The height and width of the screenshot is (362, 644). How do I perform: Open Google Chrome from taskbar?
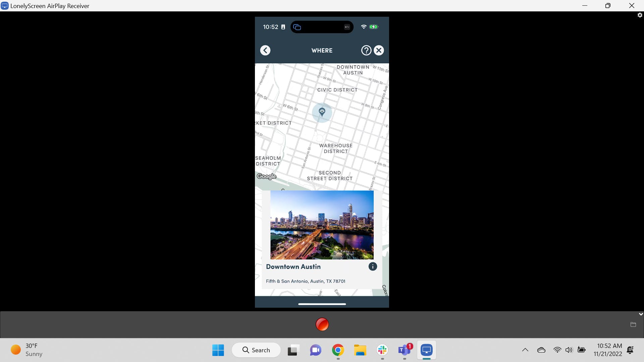pyautogui.click(x=338, y=350)
